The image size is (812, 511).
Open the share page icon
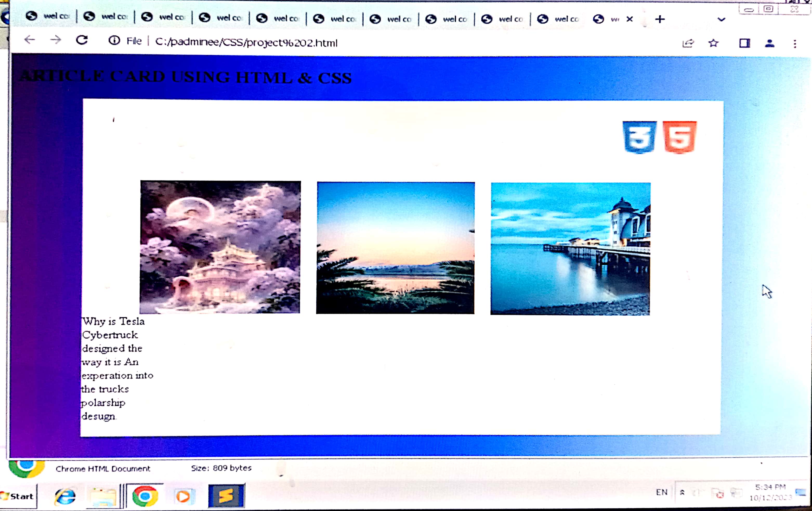(x=688, y=43)
